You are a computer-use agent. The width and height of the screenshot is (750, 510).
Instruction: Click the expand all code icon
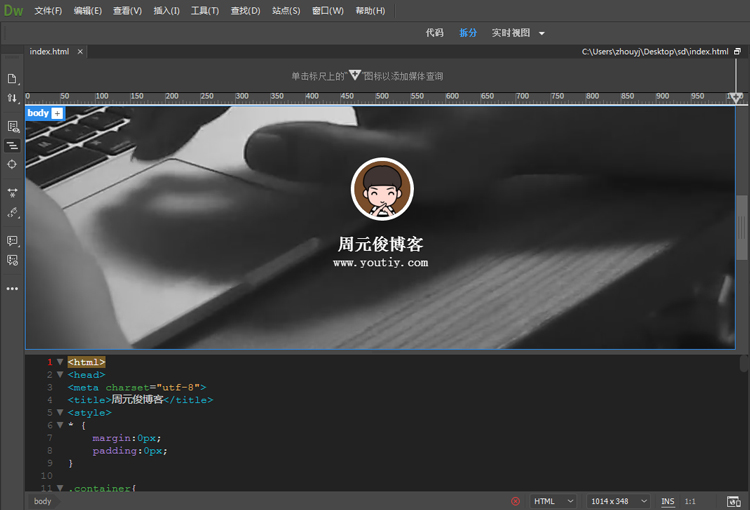(x=12, y=193)
